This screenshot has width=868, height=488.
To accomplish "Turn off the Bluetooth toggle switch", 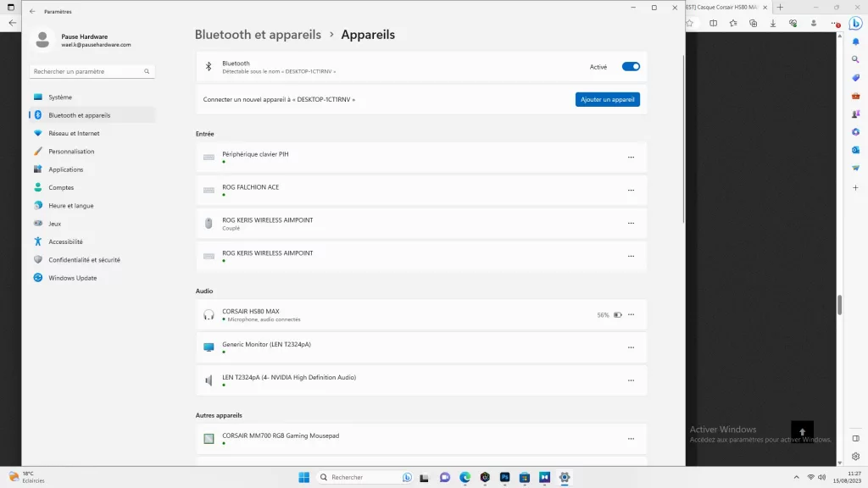I will click(x=631, y=66).
